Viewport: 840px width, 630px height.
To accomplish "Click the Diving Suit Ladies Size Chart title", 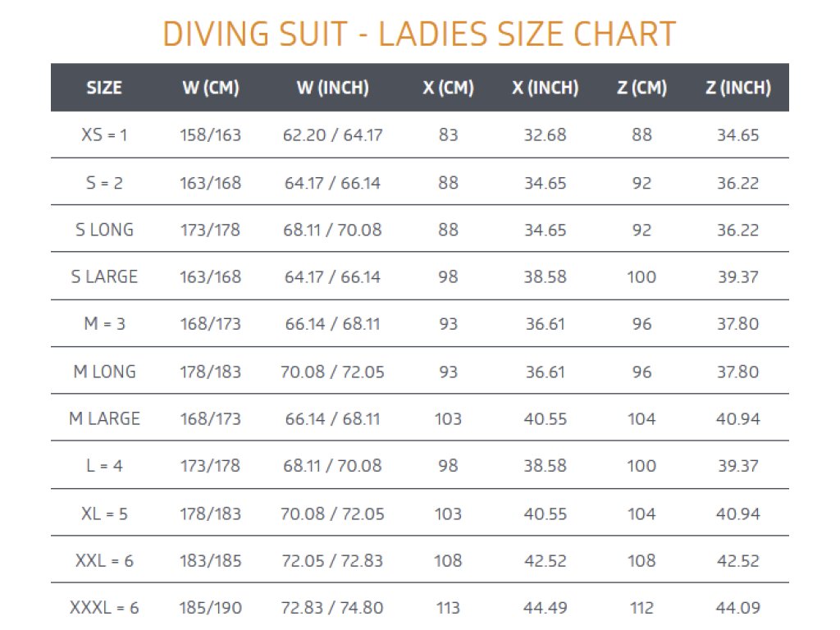I will [x=419, y=34].
